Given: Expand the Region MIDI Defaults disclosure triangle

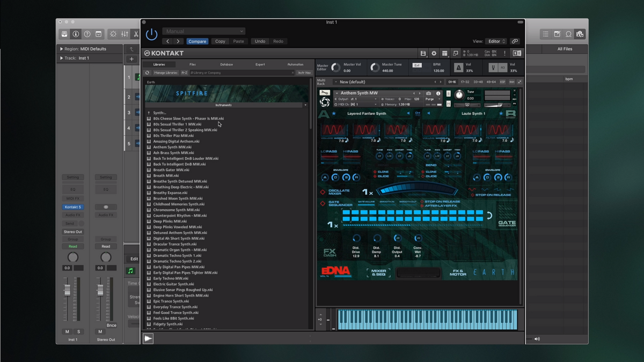Looking at the screenshot, I should tap(61, 49).
